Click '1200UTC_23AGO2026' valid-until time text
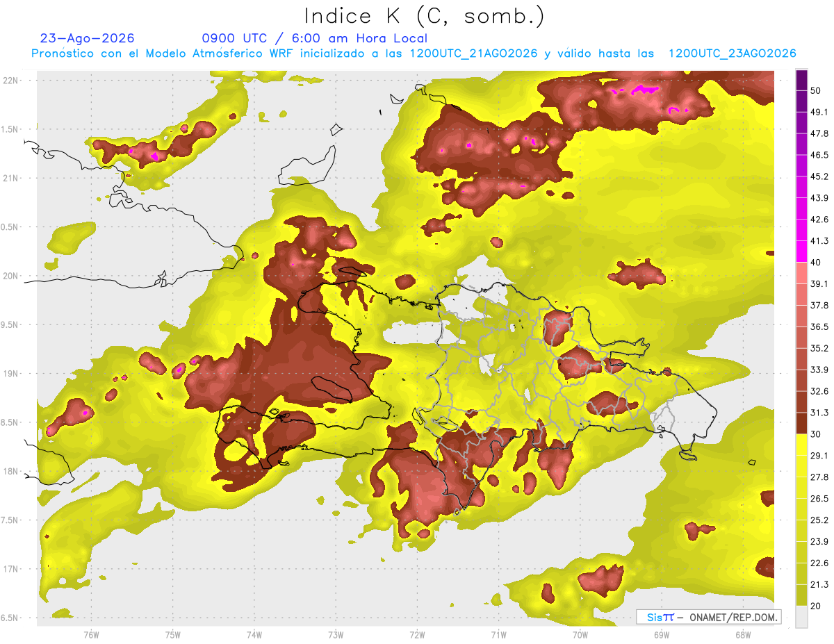The height and width of the screenshot is (644, 834). coord(732,53)
